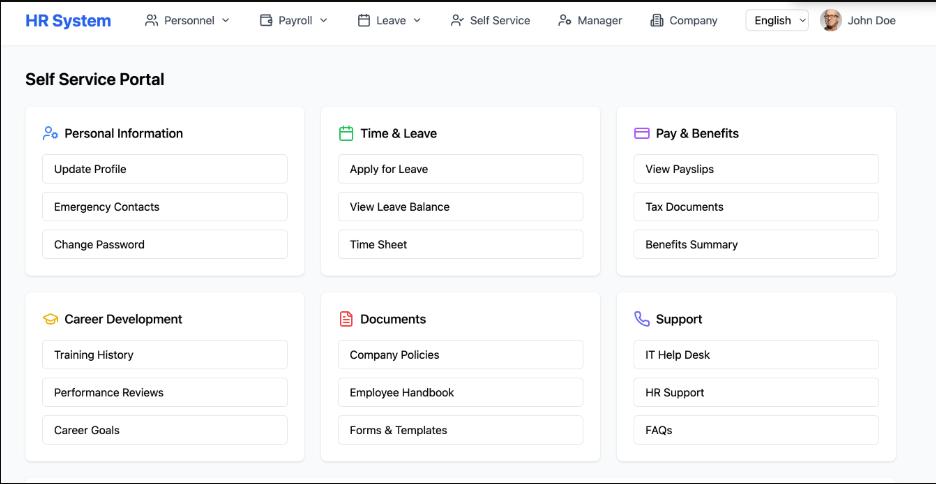Go to the Manager section

click(590, 20)
